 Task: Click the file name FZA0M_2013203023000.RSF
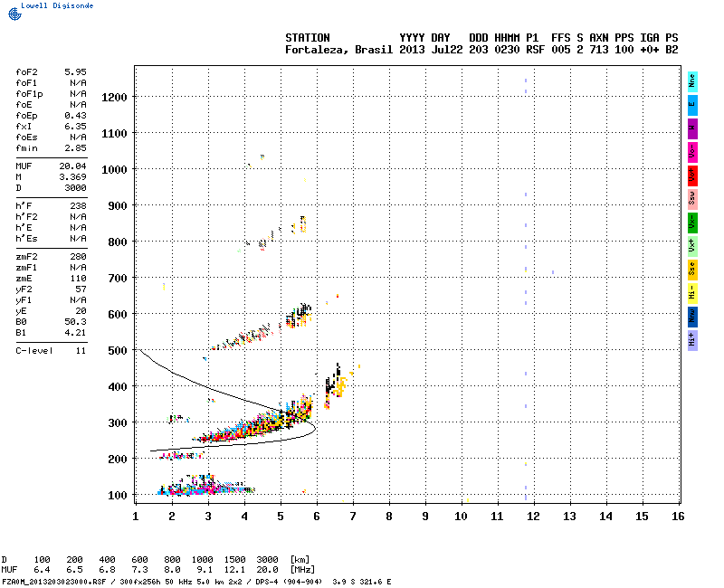pyautogui.click(x=54, y=582)
